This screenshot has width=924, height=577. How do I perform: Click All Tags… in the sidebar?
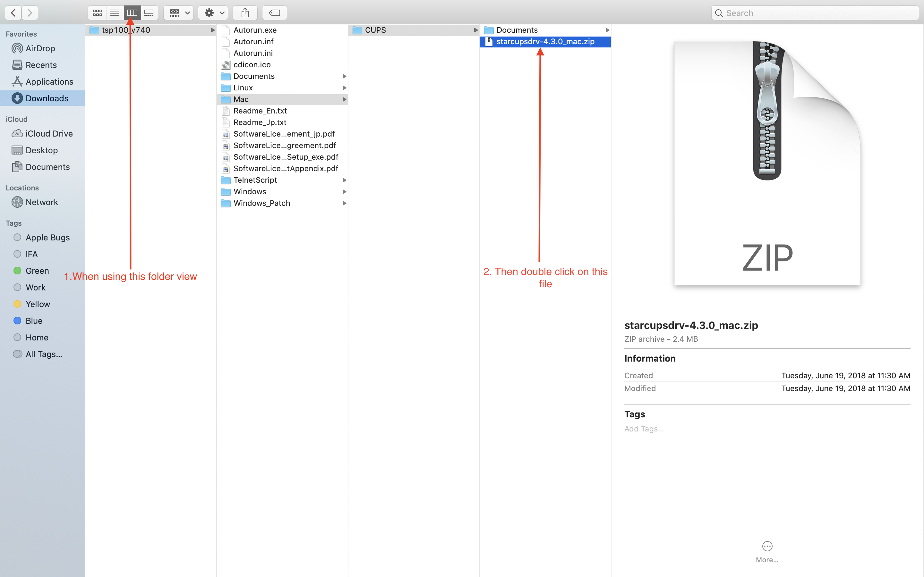click(x=44, y=354)
